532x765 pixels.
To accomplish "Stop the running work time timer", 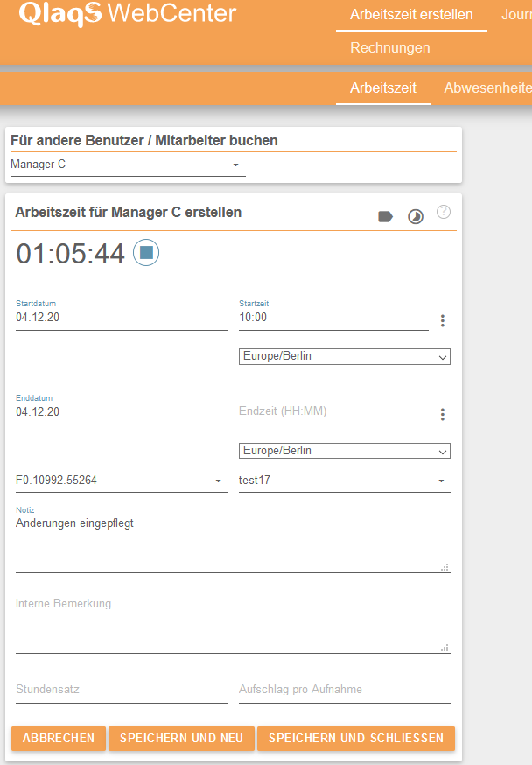I will tap(146, 253).
